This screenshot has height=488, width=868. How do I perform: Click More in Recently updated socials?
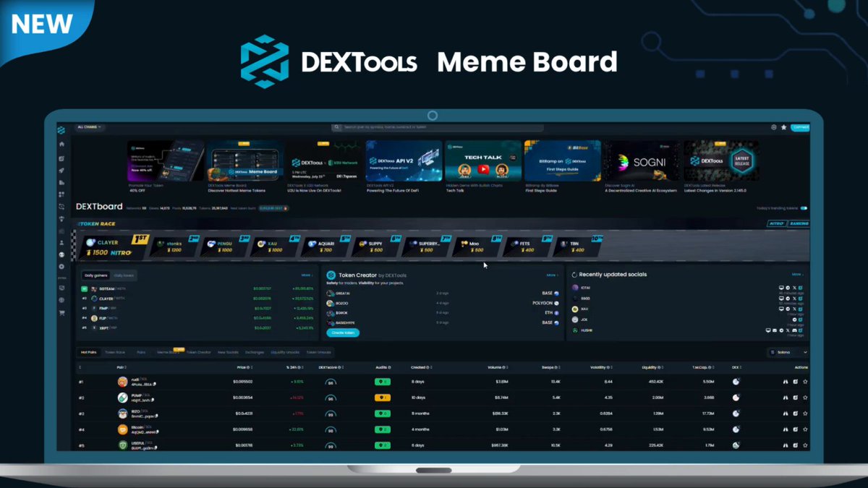797,275
